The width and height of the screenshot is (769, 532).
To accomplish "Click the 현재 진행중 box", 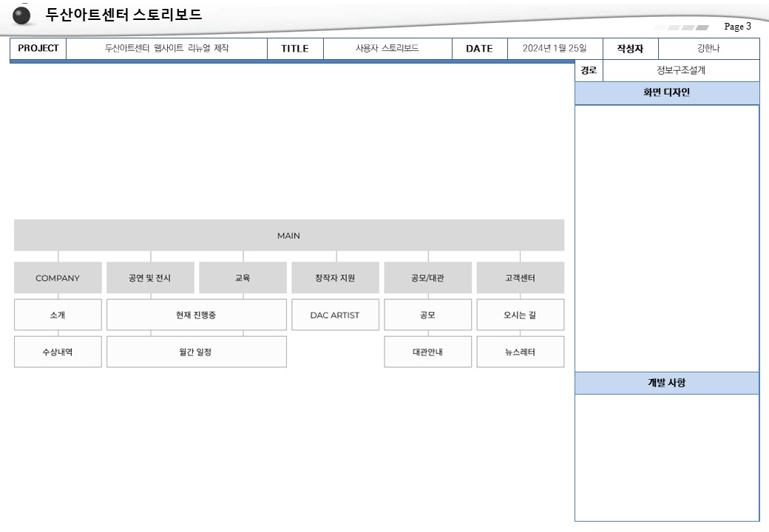I will (197, 315).
